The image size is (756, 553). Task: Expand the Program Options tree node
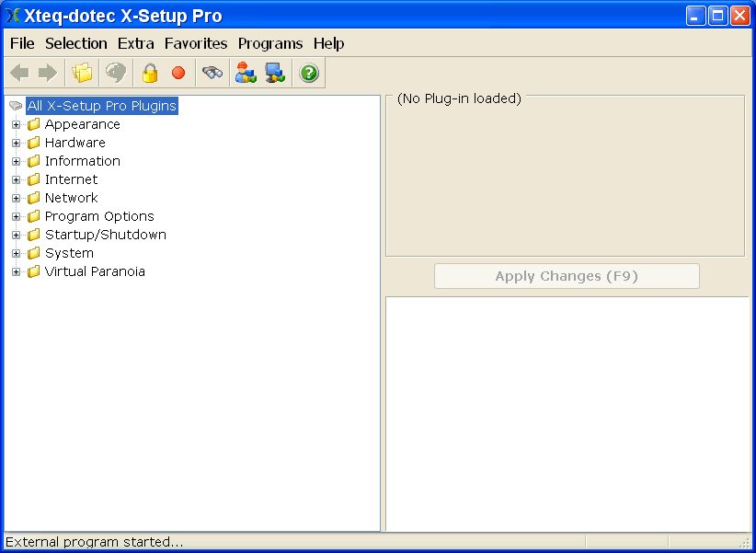(16, 216)
